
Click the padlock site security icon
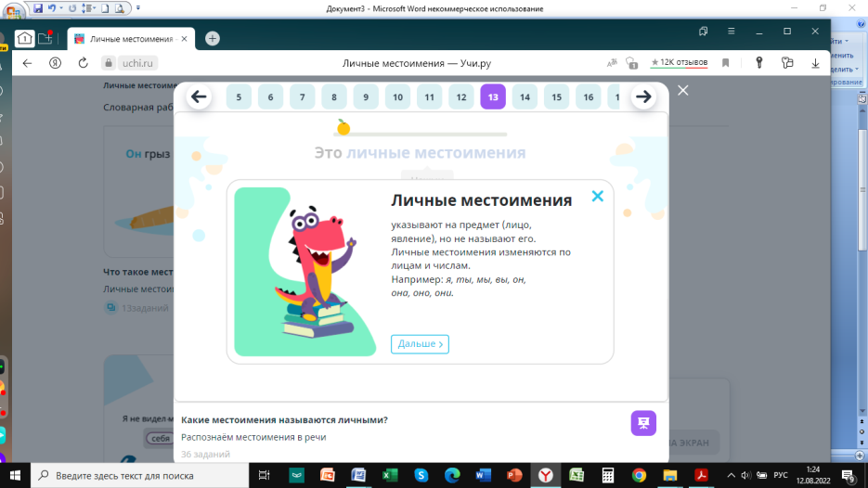tap(109, 63)
